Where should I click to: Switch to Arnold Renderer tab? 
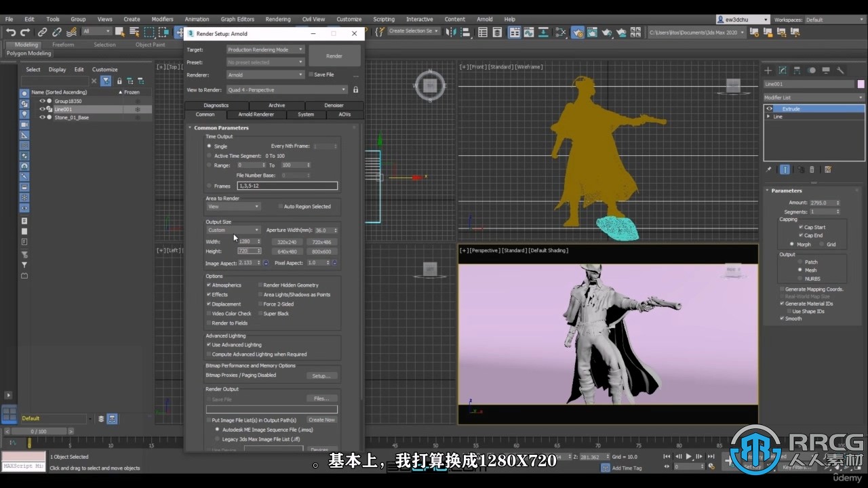(256, 115)
